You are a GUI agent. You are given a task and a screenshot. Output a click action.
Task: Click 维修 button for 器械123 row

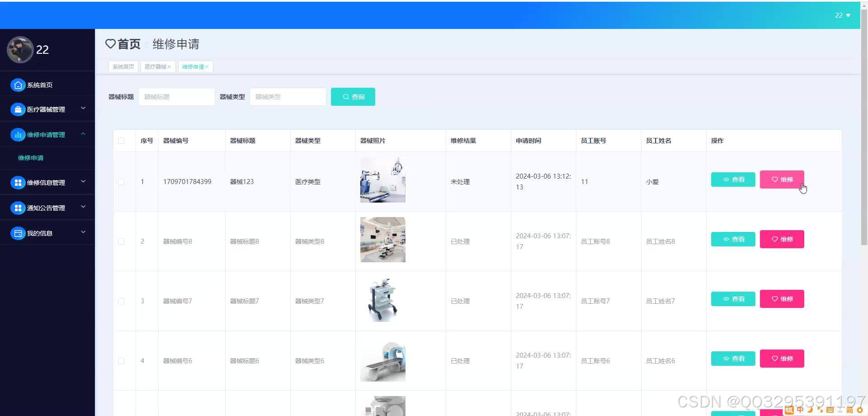tap(782, 180)
